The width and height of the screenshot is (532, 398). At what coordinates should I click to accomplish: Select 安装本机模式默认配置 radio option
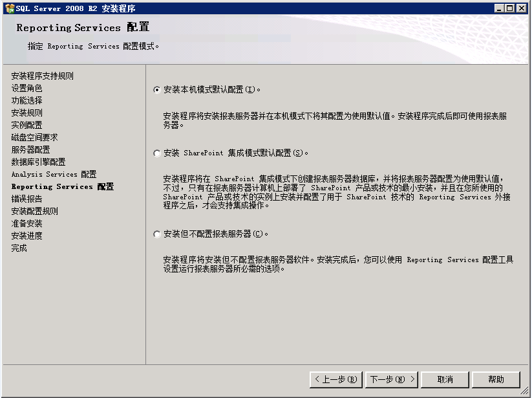(x=157, y=90)
